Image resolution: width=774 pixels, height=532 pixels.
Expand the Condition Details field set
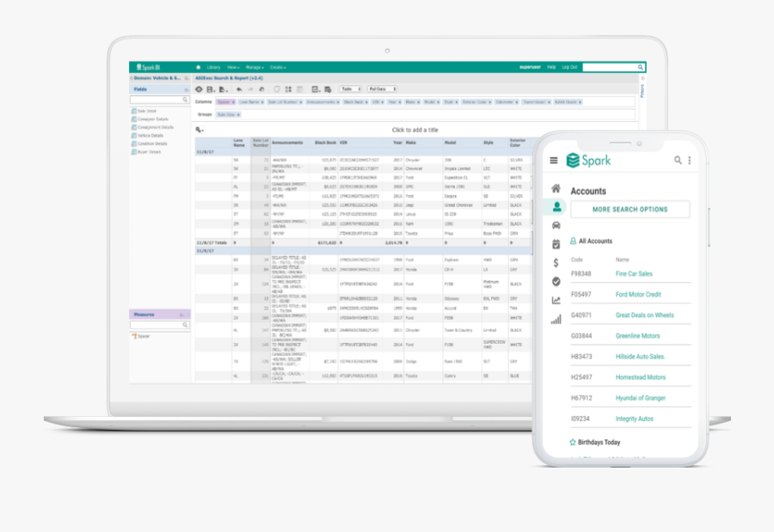[149, 144]
